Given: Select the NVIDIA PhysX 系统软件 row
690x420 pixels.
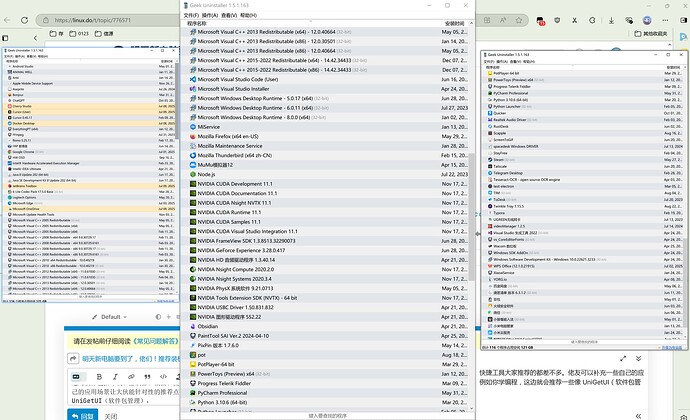Looking at the screenshot, I should pos(325,288).
